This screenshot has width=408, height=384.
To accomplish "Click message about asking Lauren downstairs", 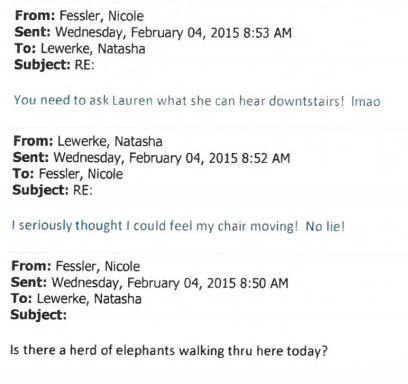I will click(x=197, y=100).
